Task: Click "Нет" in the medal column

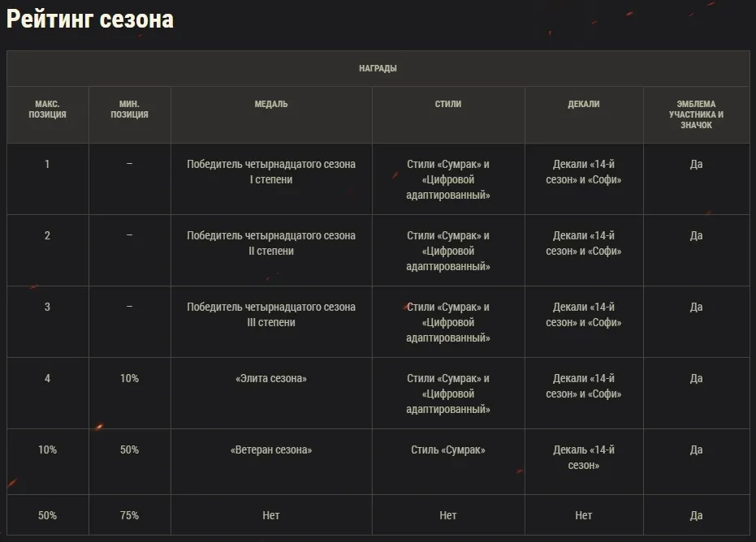Action: [271, 515]
